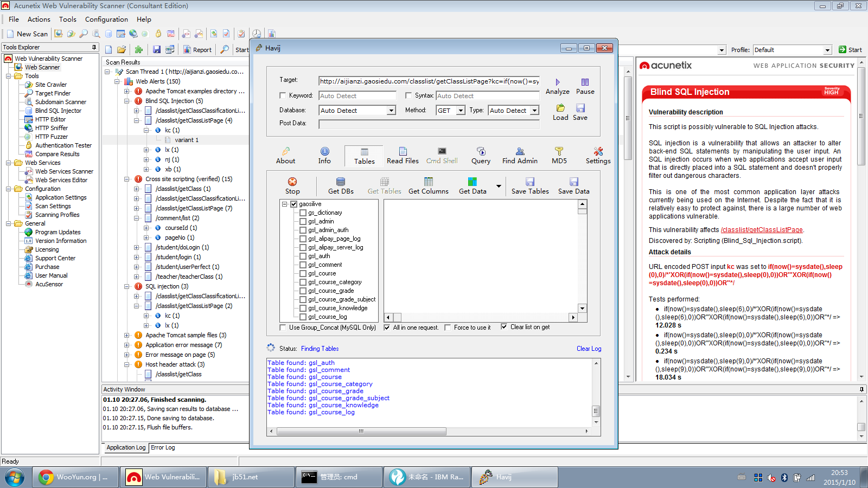Toggle All in one request checkbox
The width and height of the screenshot is (868, 488).
387,328
